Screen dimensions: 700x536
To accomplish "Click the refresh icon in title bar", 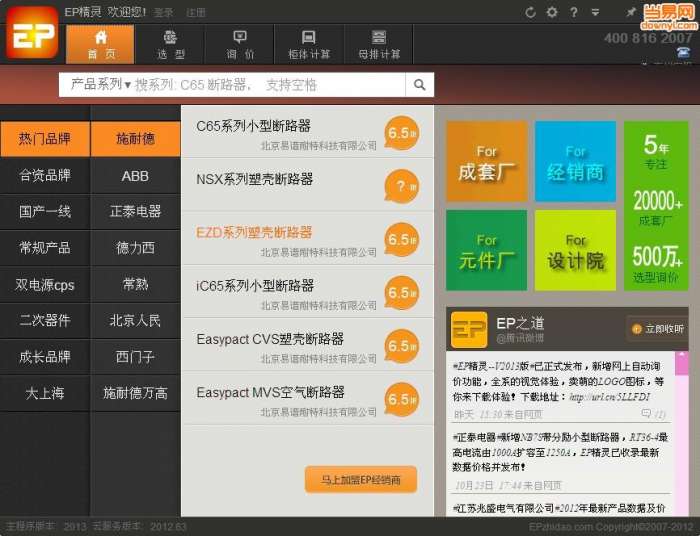I will (x=530, y=12).
